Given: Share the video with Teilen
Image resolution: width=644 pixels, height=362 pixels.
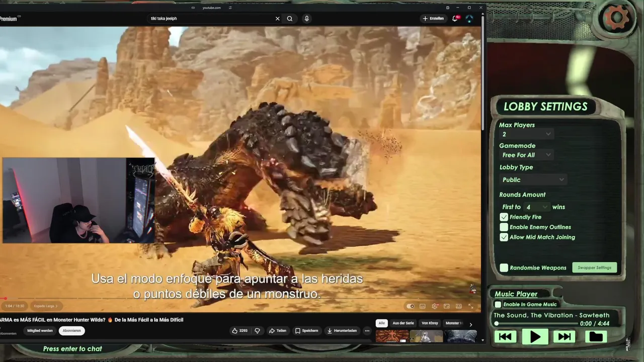Looking at the screenshot, I should tap(277, 331).
